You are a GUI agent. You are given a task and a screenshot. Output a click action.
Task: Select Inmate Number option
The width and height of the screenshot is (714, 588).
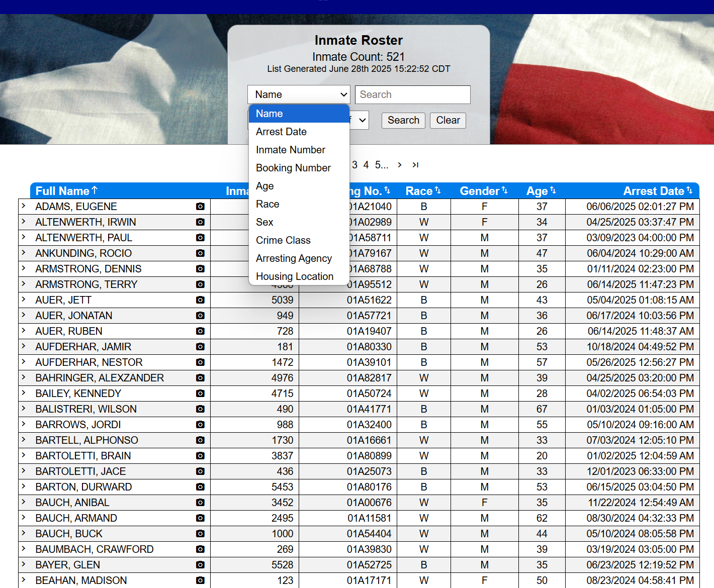[299, 150]
